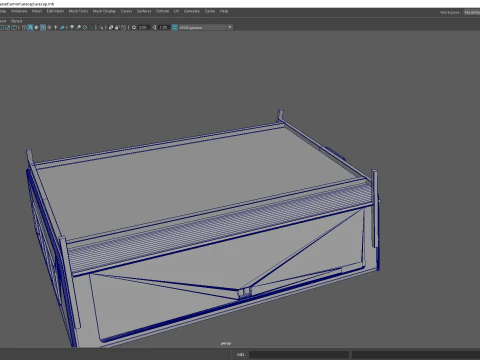This screenshot has width=480, height=360.
Task: Click the gamma value field 1.00
Action: pyautogui.click(x=163, y=27)
